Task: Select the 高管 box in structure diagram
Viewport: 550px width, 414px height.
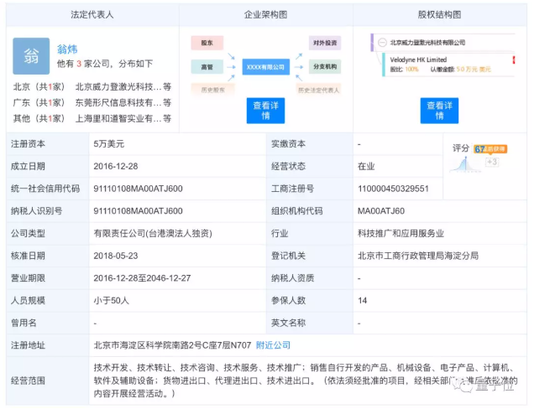Action: tap(207, 67)
